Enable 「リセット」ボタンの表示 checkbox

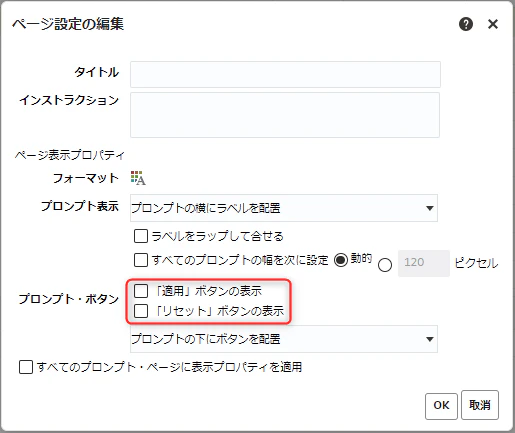(141, 311)
